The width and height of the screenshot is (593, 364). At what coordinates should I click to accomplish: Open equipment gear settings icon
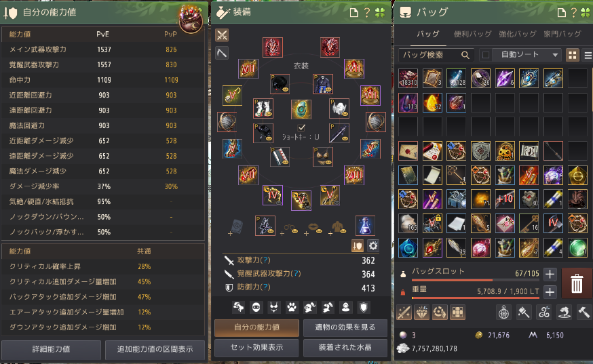(x=373, y=245)
